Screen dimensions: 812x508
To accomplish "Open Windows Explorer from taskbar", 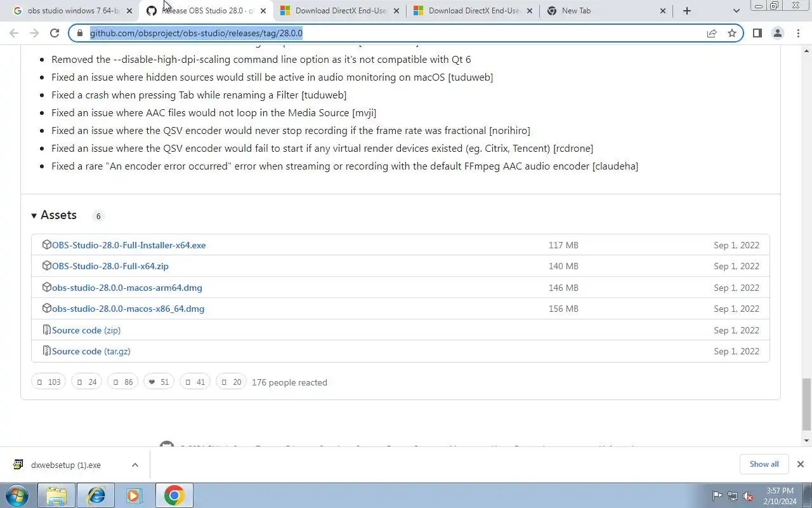I will (56, 495).
